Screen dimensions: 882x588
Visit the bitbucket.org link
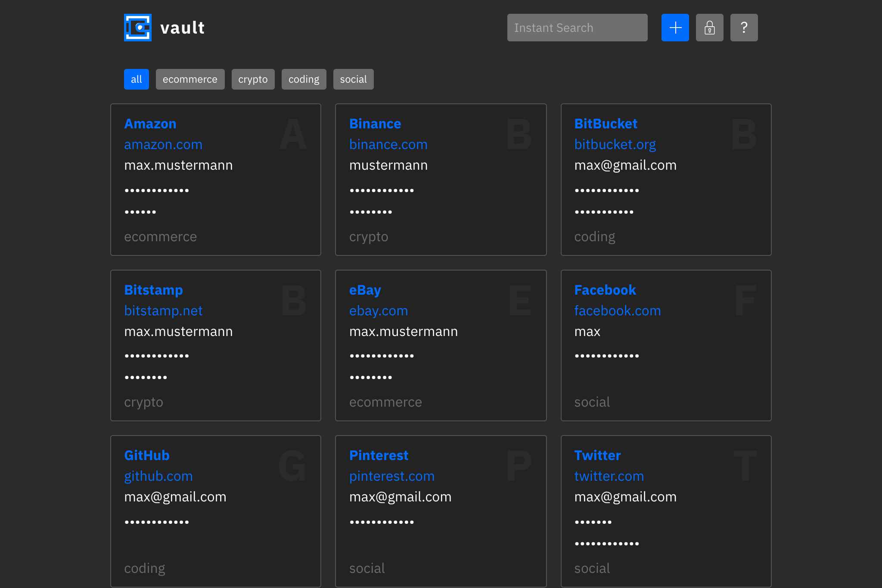click(x=615, y=144)
